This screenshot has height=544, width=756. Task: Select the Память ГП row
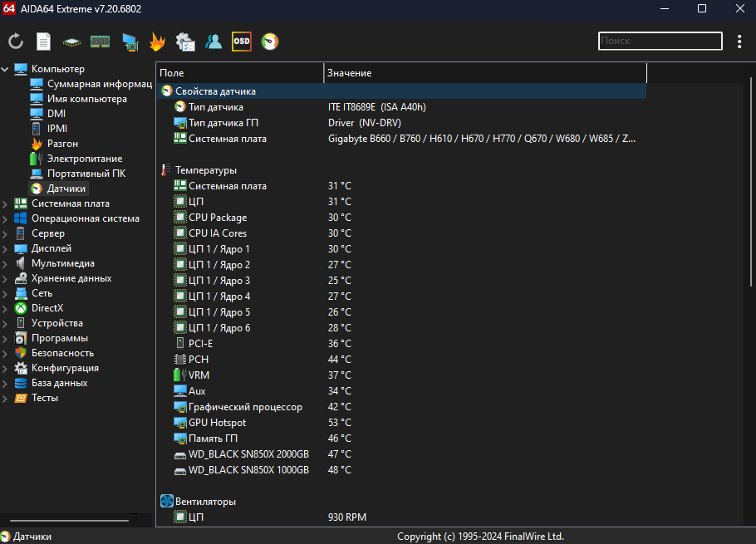click(x=401, y=439)
